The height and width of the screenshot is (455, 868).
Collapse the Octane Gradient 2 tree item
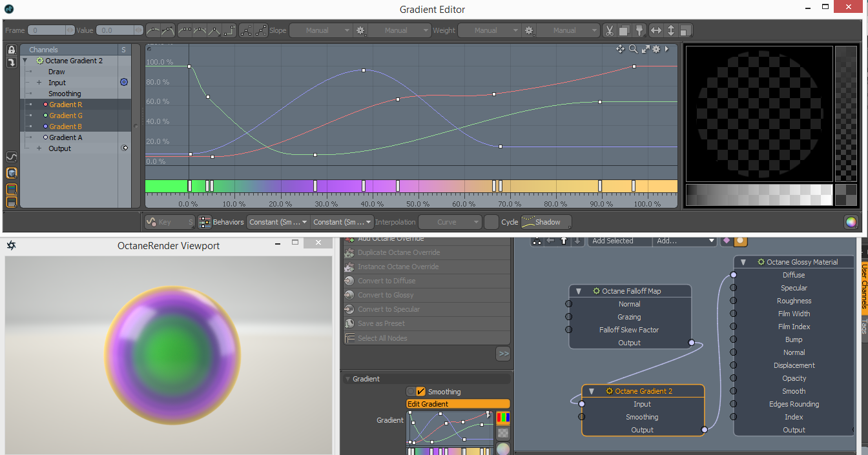click(x=25, y=61)
